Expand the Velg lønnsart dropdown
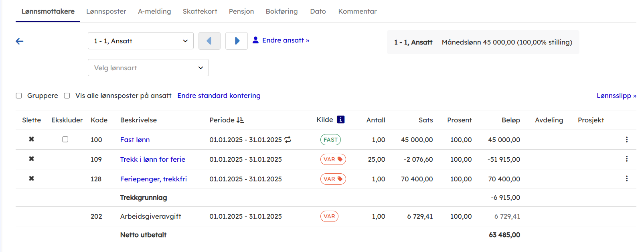Image resolution: width=644 pixels, height=252 pixels. (148, 68)
